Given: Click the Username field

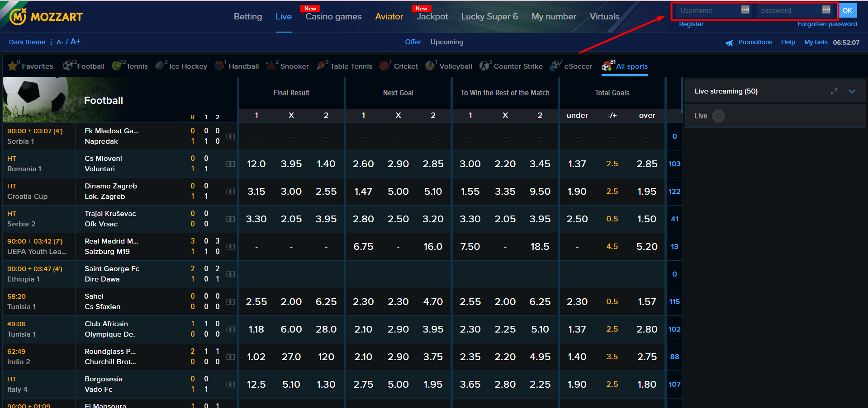Looking at the screenshot, I should coord(713,10).
